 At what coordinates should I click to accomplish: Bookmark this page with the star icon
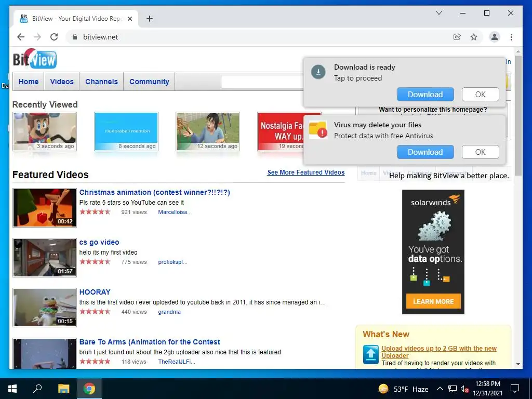pyautogui.click(x=474, y=37)
